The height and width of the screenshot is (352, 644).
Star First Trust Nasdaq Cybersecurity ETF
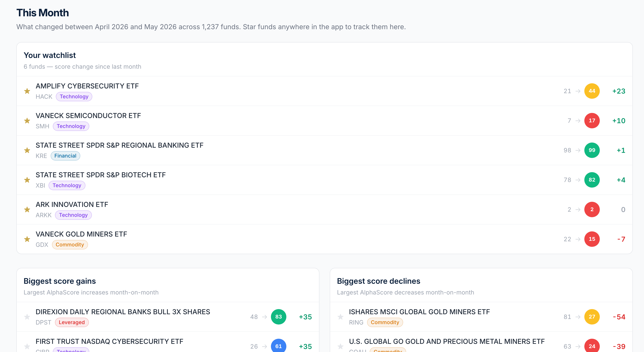click(x=27, y=346)
